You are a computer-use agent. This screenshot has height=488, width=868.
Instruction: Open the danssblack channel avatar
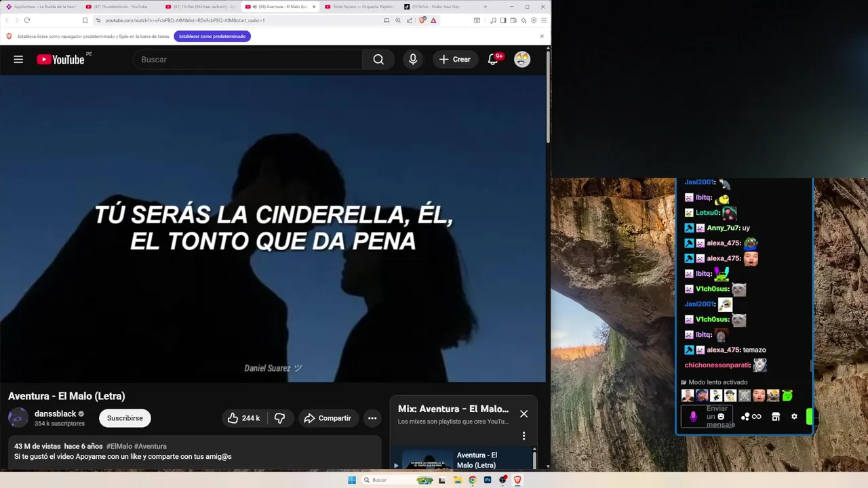[x=18, y=418]
